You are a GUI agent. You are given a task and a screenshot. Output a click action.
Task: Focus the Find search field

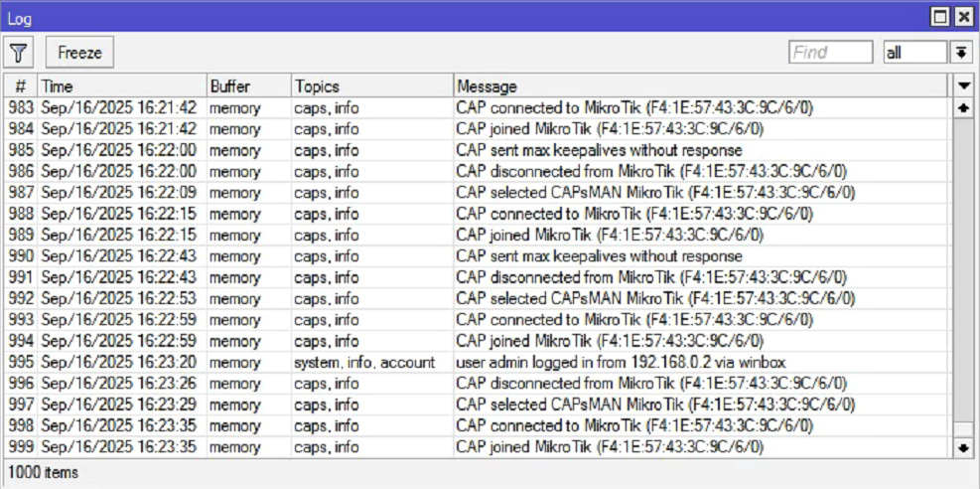(x=831, y=53)
